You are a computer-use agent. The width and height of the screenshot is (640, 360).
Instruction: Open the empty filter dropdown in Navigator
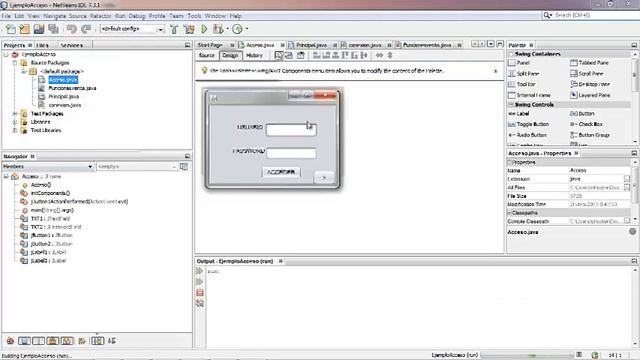point(173,167)
